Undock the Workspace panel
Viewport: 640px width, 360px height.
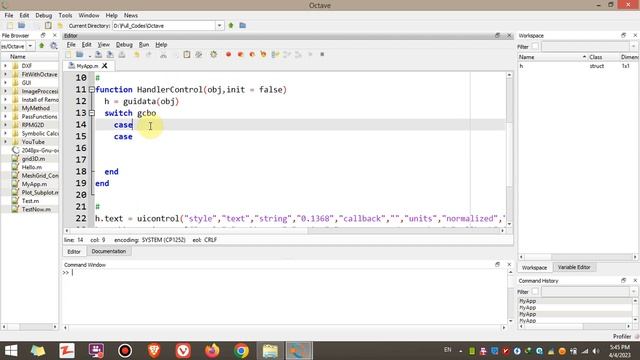(x=623, y=36)
